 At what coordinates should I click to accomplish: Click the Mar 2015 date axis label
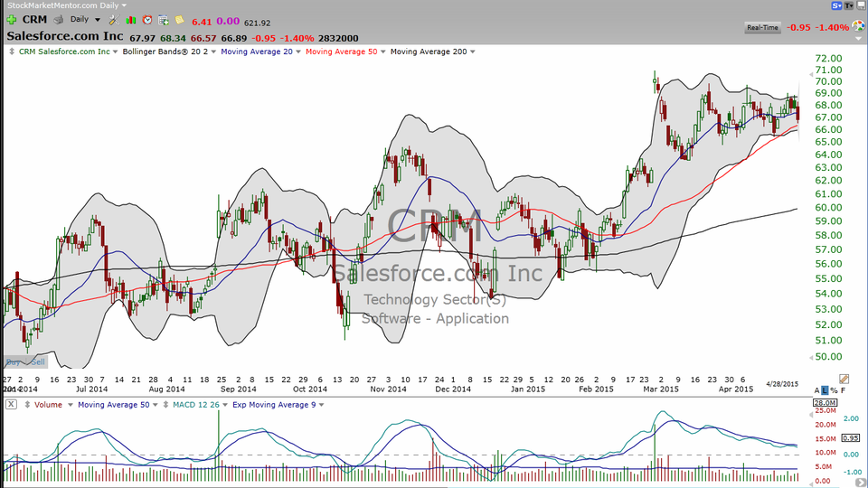pos(660,389)
